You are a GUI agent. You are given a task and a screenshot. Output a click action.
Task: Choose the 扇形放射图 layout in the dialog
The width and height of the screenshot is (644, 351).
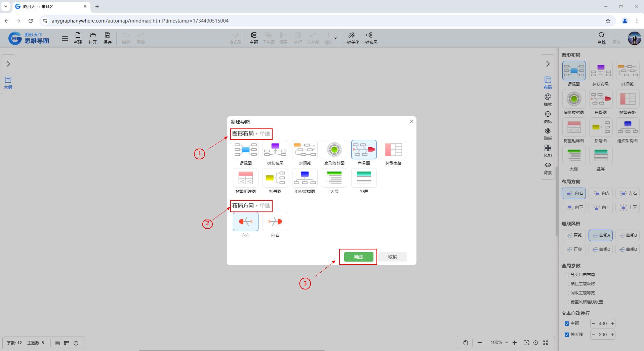334,150
